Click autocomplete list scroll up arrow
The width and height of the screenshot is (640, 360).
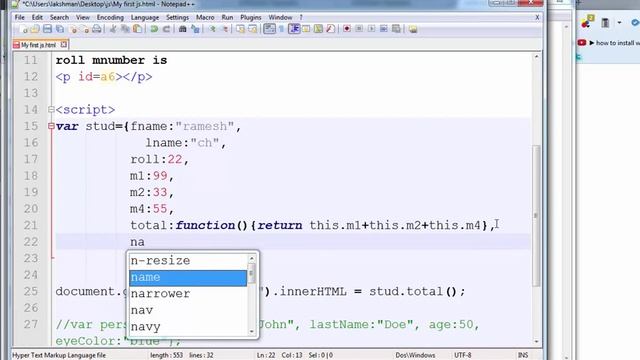[x=252, y=258]
